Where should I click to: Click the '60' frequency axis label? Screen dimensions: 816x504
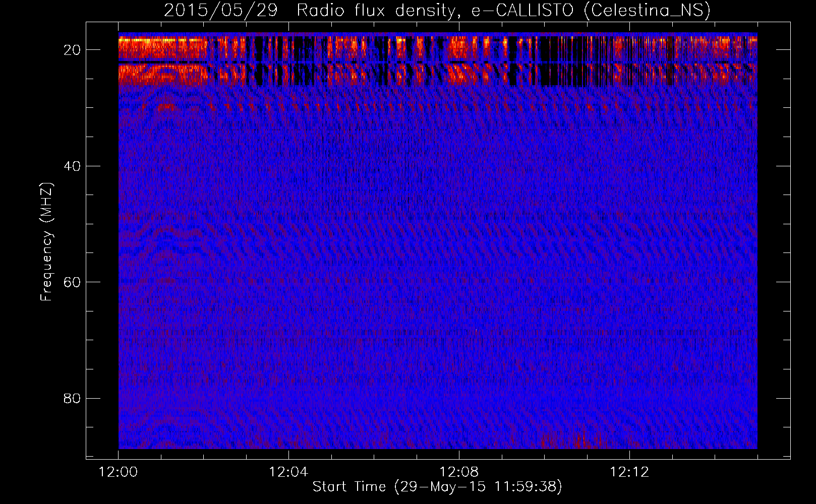click(x=73, y=282)
